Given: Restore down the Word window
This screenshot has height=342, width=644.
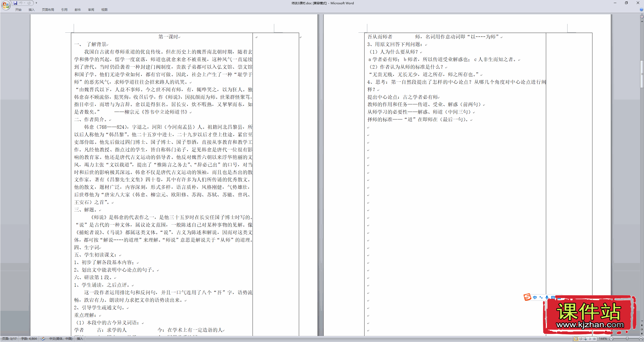Looking at the screenshot, I should [626, 3].
